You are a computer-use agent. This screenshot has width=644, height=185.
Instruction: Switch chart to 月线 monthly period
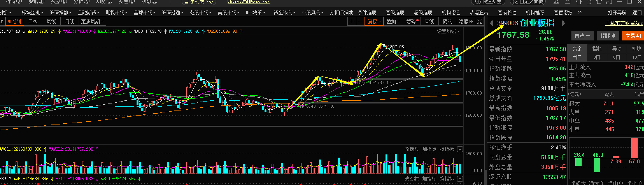coord(69,22)
